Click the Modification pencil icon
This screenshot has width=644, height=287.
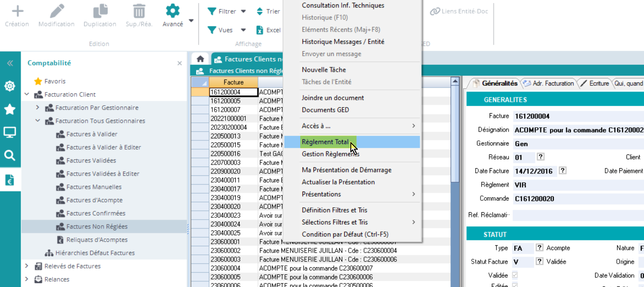pos(57,11)
